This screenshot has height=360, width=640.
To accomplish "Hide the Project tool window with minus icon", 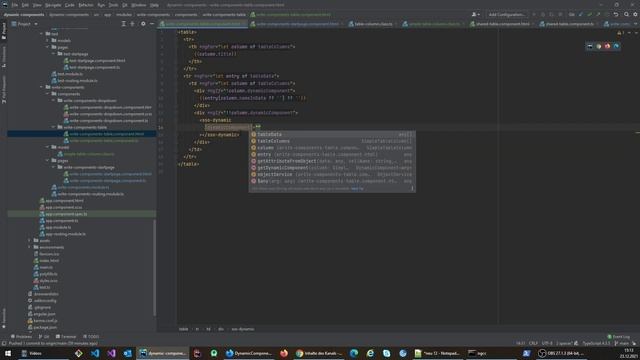I will [x=151, y=24].
